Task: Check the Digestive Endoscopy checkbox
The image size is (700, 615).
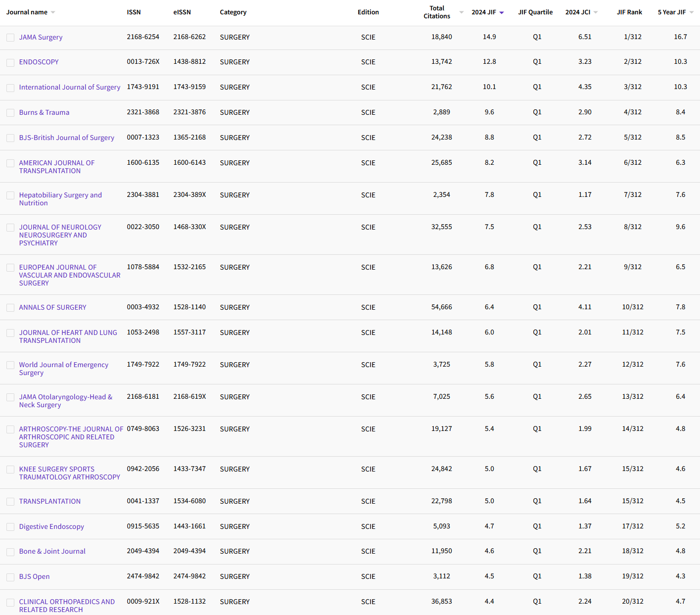Action: tap(10, 527)
